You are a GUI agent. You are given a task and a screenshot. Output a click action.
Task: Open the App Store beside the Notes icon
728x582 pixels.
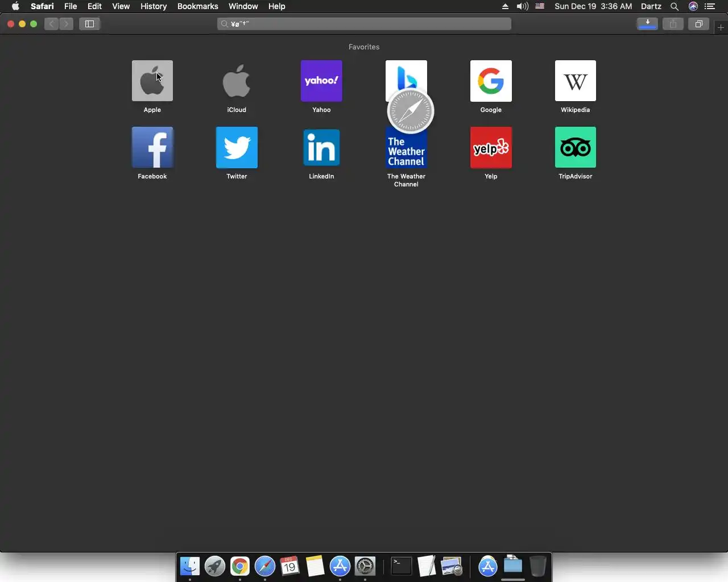(x=340, y=566)
